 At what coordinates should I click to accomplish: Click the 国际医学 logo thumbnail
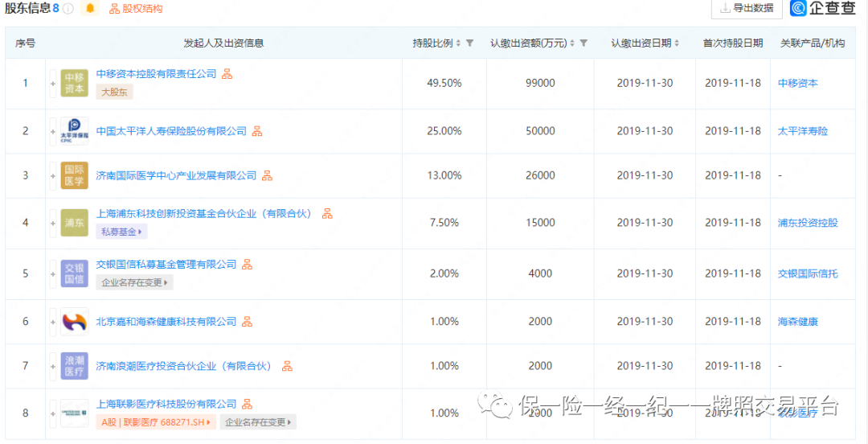(x=74, y=175)
